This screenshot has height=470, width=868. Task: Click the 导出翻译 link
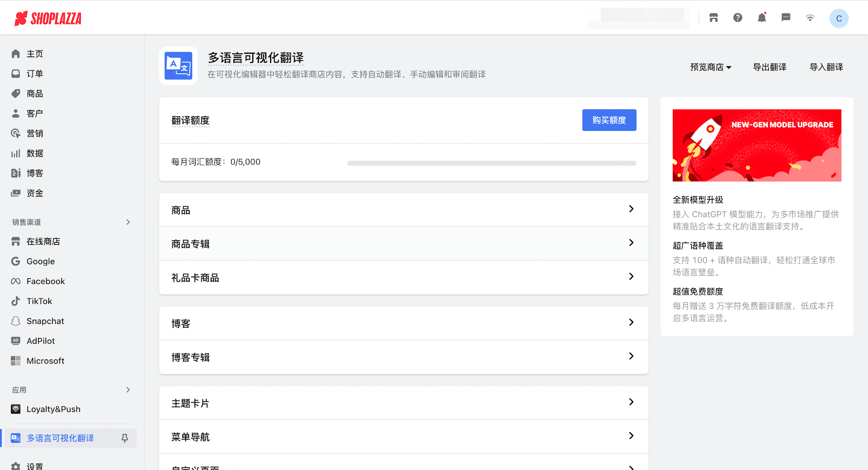click(769, 67)
